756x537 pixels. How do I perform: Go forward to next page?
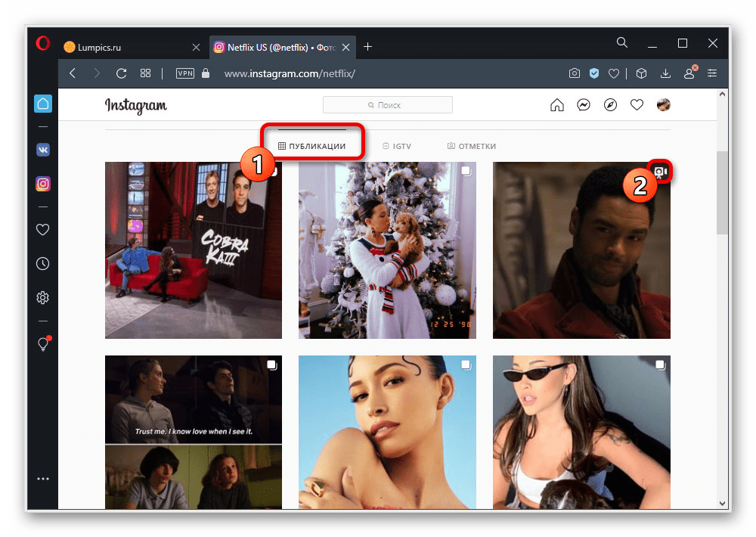tap(97, 73)
